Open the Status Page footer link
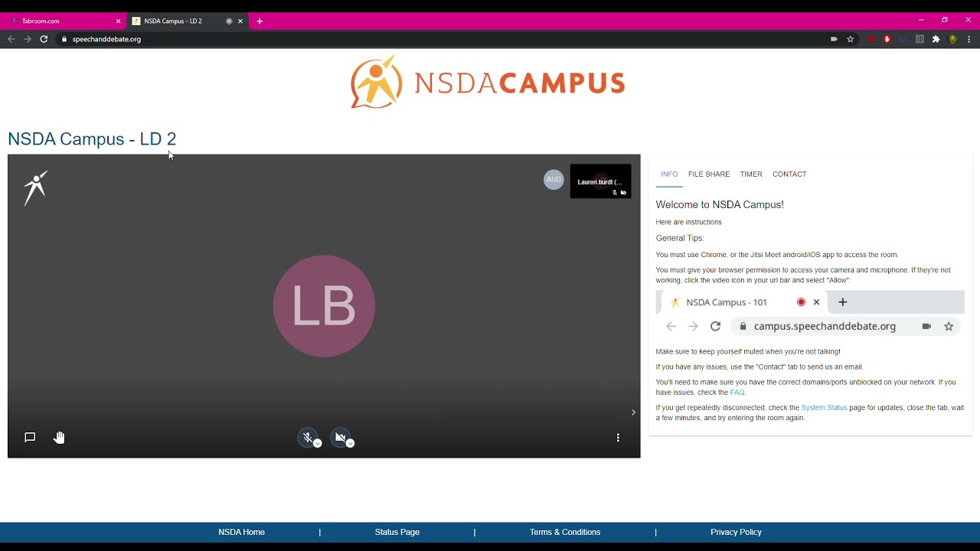980x551 pixels. [397, 532]
